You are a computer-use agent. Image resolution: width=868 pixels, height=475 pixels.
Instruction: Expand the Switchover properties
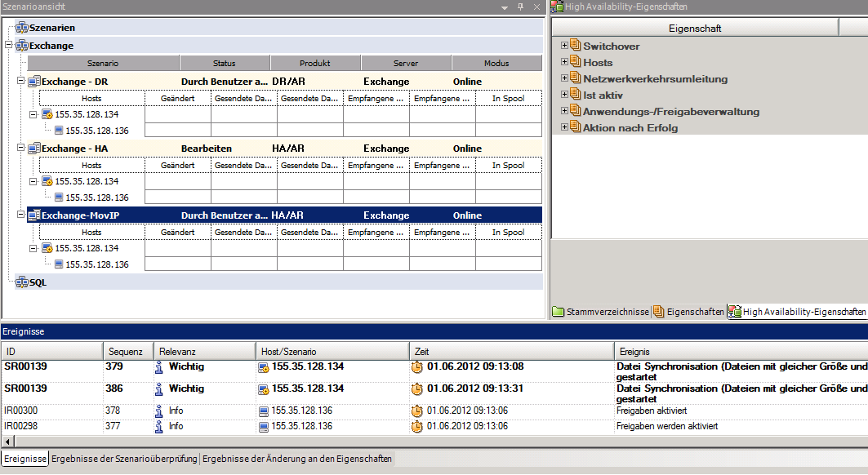pos(564,46)
